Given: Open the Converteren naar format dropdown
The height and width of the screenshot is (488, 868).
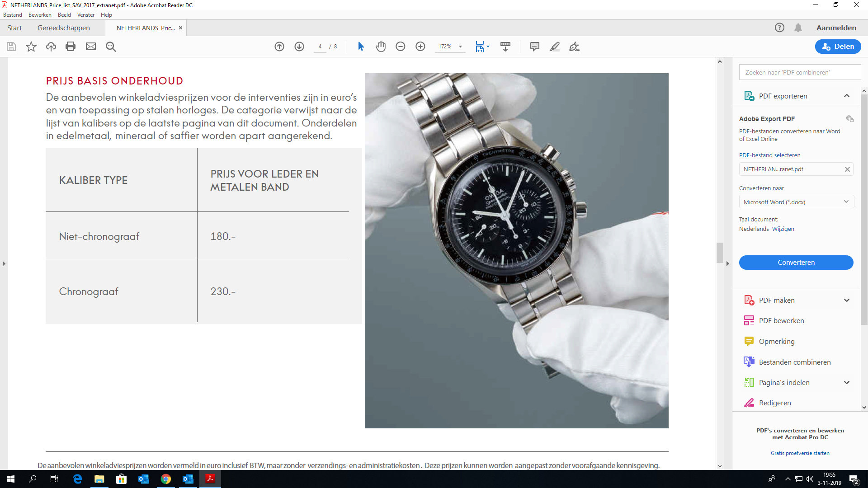Looking at the screenshot, I should pos(796,202).
